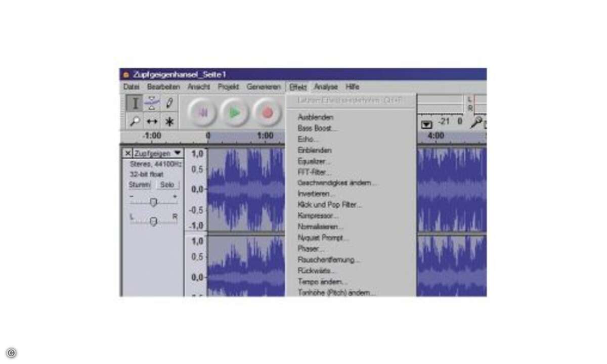607x364 pixels.
Task: Click the green Play button
Action: coord(234,113)
